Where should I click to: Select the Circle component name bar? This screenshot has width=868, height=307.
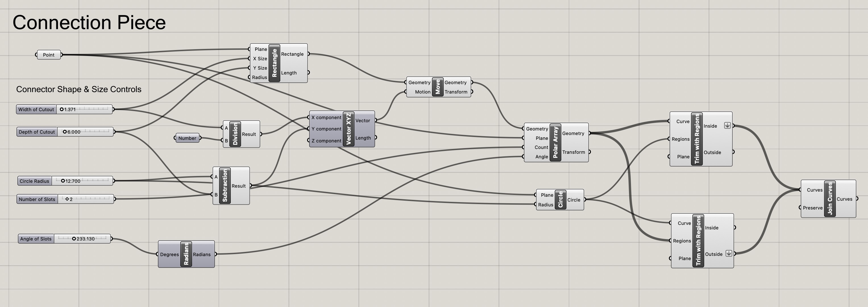tap(561, 200)
